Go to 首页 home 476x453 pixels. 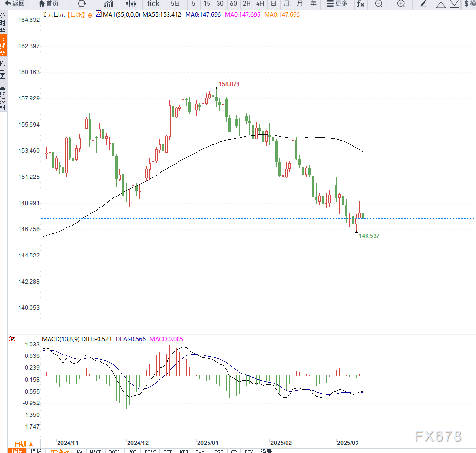(x=49, y=4)
